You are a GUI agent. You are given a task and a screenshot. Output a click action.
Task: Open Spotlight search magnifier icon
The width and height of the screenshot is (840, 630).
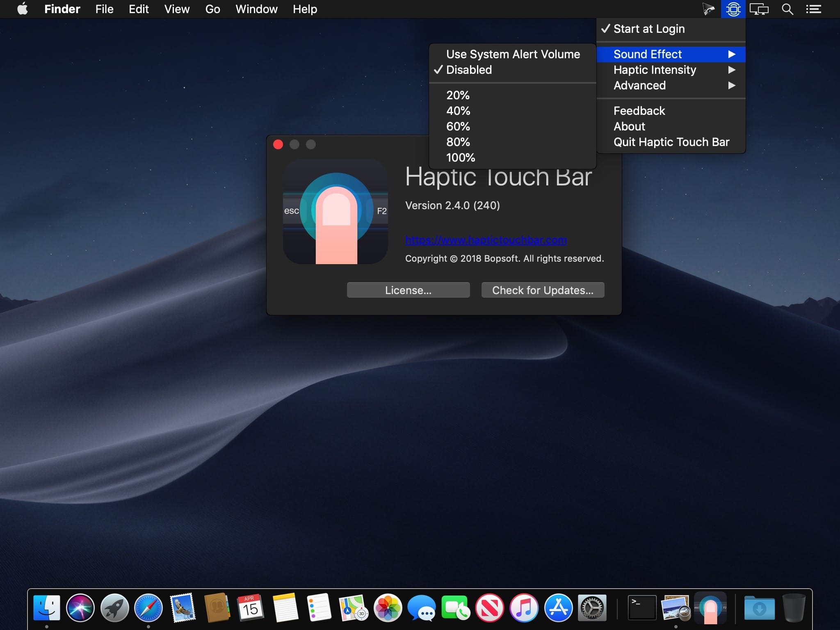tap(787, 9)
